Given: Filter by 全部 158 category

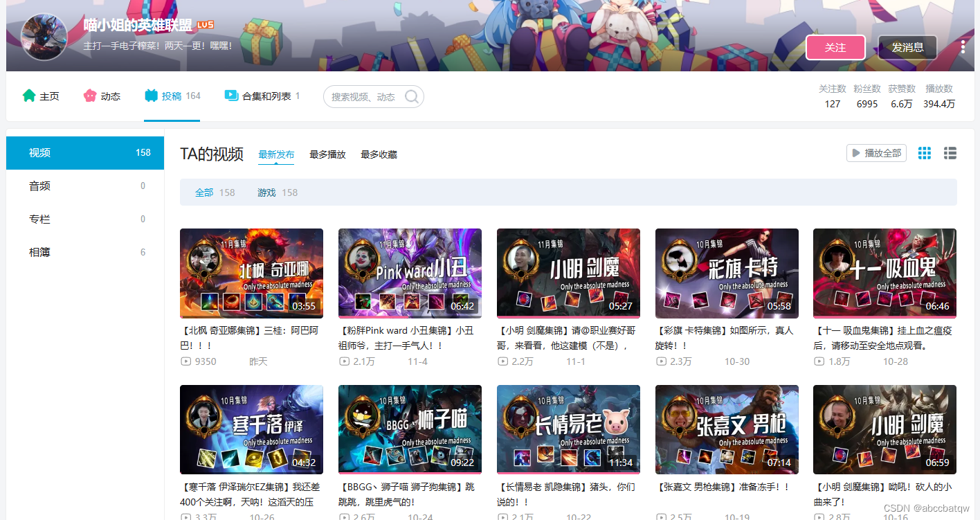Looking at the screenshot, I should 215,192.
